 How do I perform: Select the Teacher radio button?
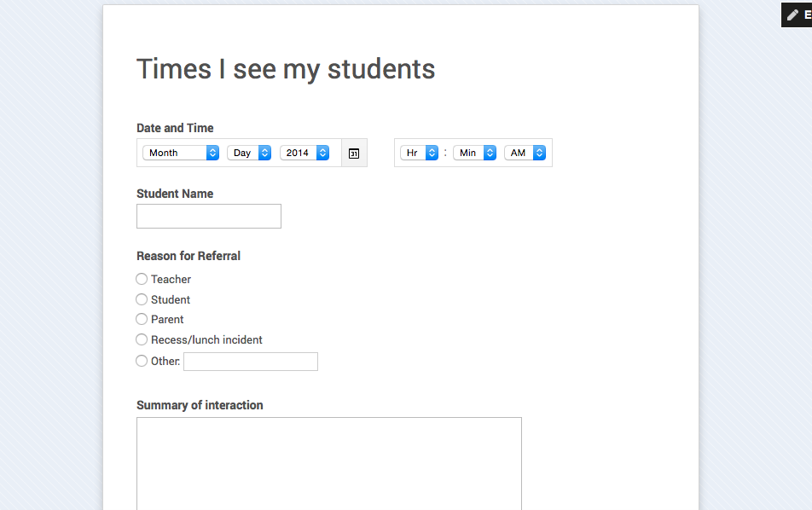142,279
